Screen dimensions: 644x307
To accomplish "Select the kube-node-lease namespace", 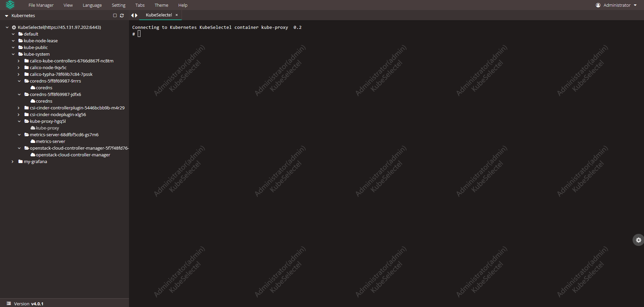I will [38, 41].
